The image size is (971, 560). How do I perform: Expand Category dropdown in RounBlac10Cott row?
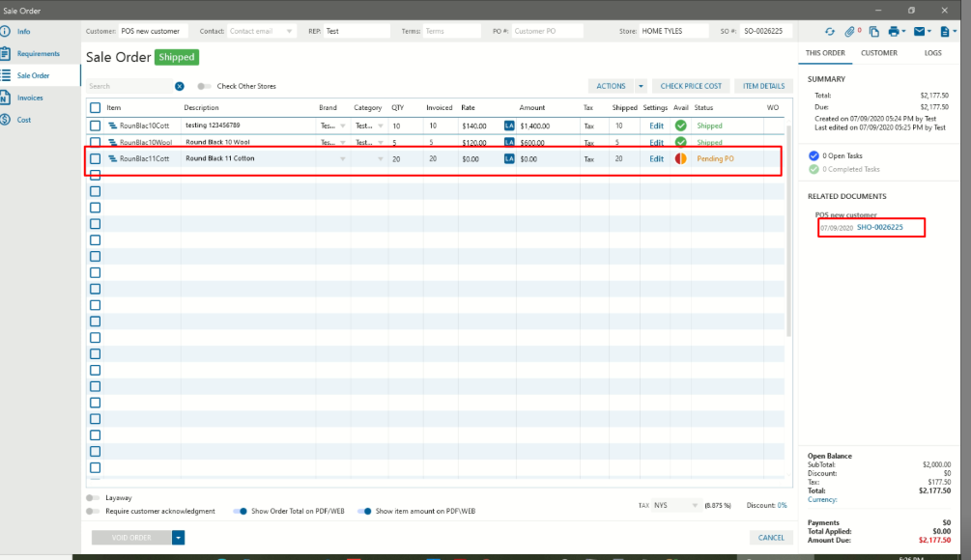click(381, 126)
